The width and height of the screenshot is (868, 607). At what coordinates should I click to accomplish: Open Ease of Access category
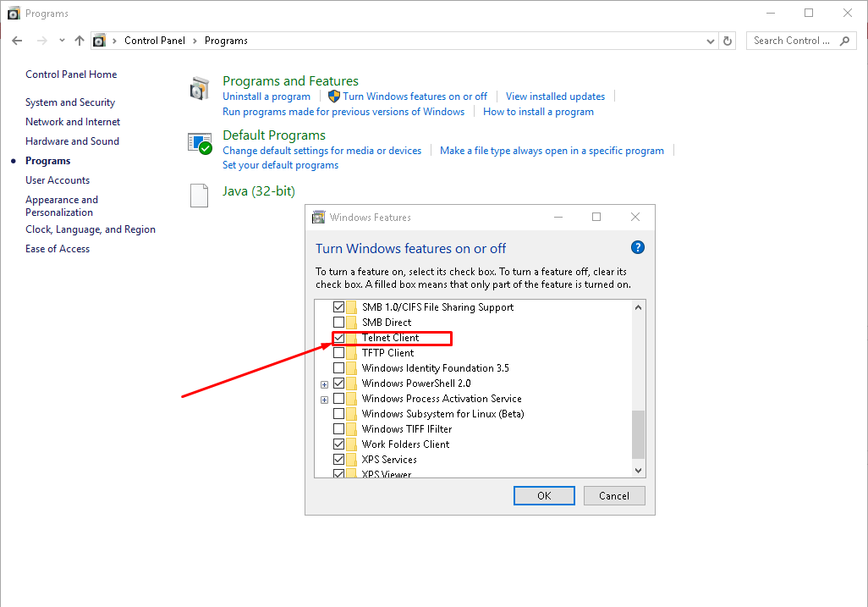tap(58, 249)
